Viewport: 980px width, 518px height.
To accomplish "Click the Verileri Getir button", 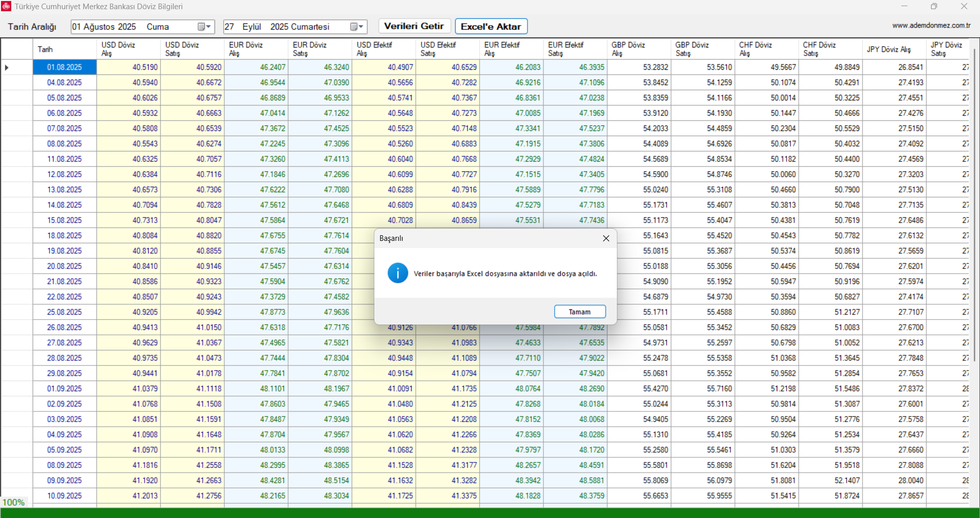I will click(414, 26).
